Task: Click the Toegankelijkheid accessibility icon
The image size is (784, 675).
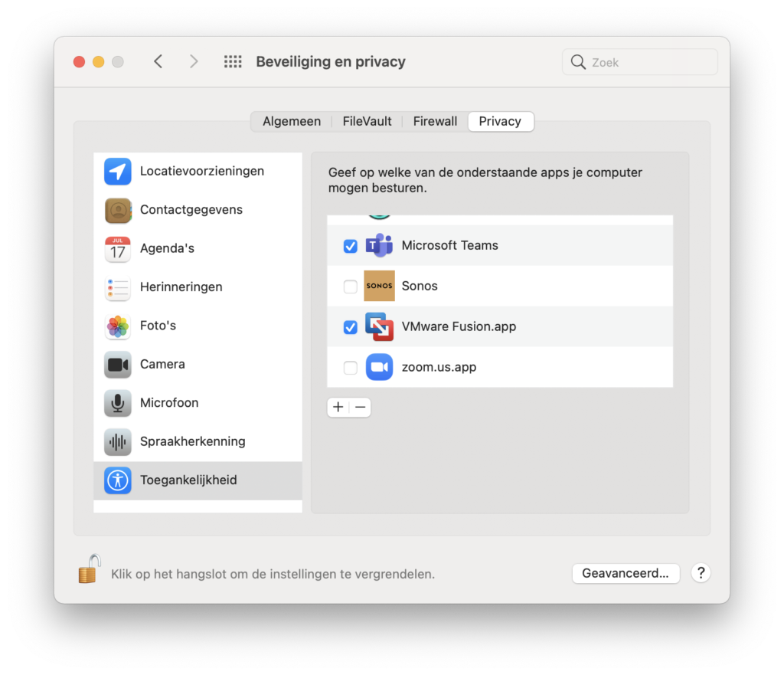Action: [117, 480]
